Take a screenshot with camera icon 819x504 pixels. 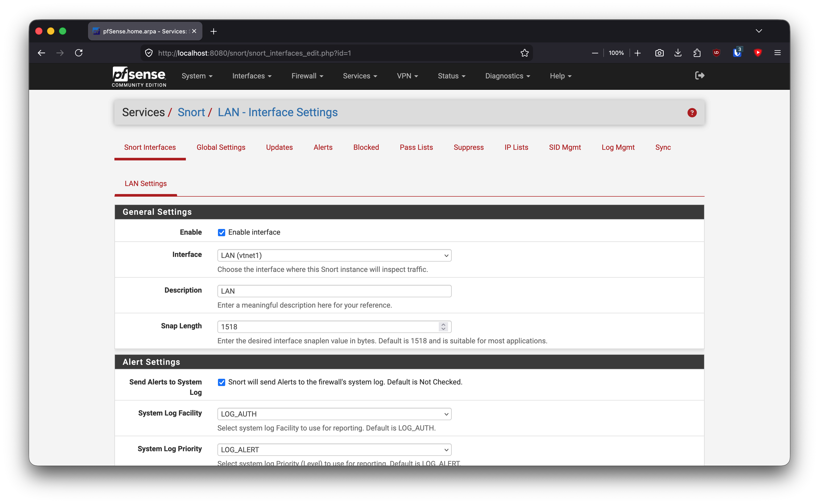(x=659, y=53)
